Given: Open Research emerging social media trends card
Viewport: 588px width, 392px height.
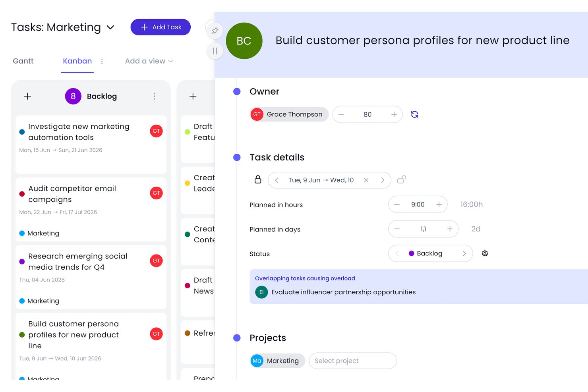Looking at the screenshot, I should coord(91,277).
